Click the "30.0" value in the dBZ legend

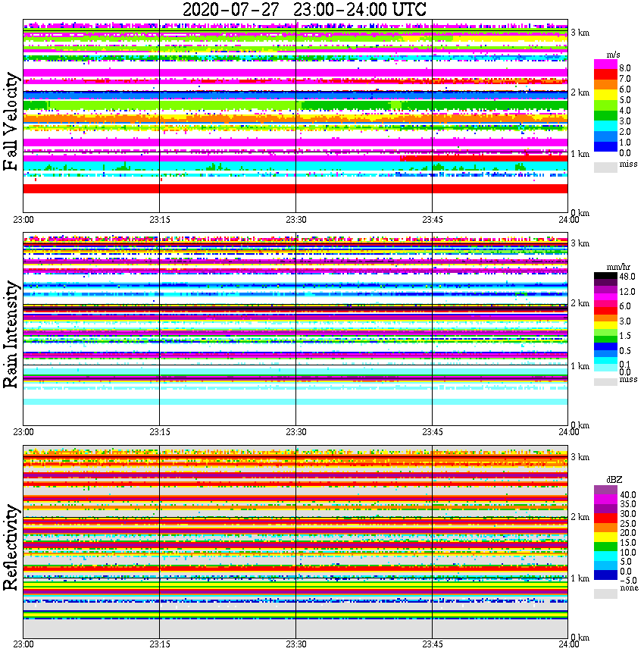coord(627,514)
